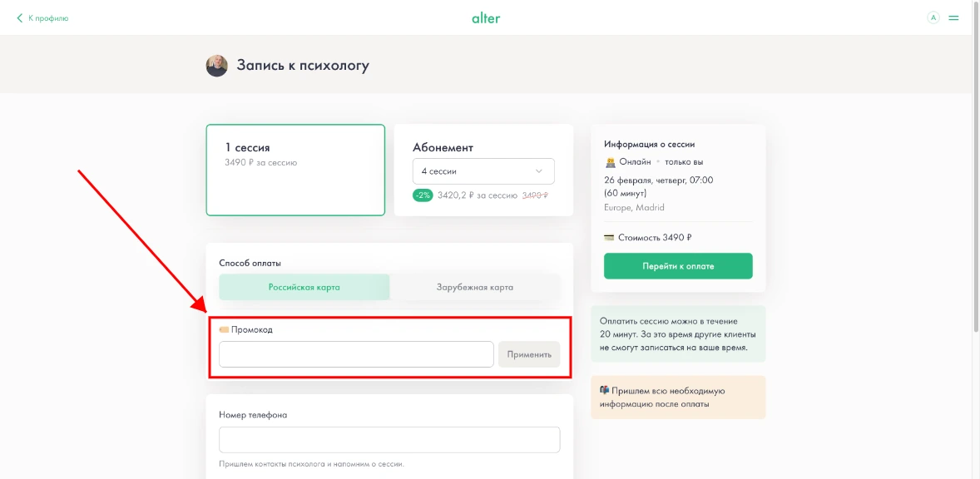
Task: Click the user avatar 'A' icon
Action: point(933,17)
